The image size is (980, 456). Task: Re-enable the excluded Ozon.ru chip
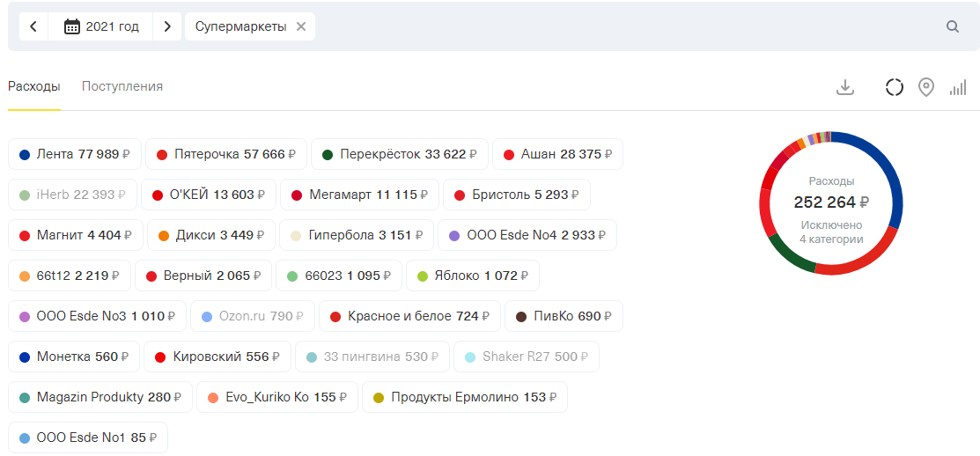pyautogui.click(x=253, y=317)
